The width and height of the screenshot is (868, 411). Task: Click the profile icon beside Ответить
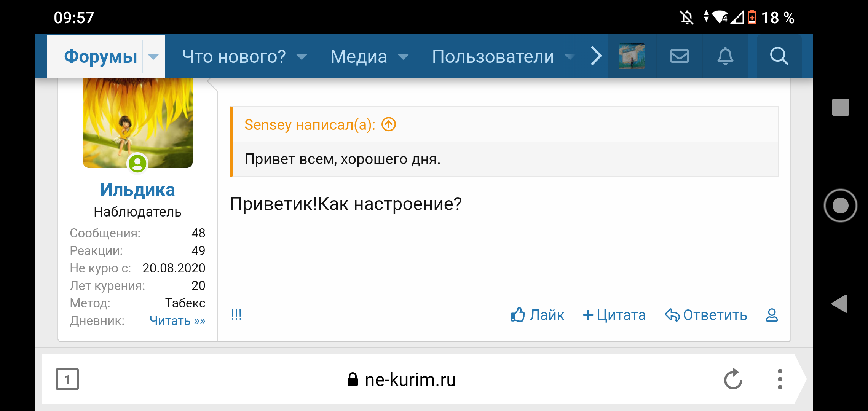(772, 315)
